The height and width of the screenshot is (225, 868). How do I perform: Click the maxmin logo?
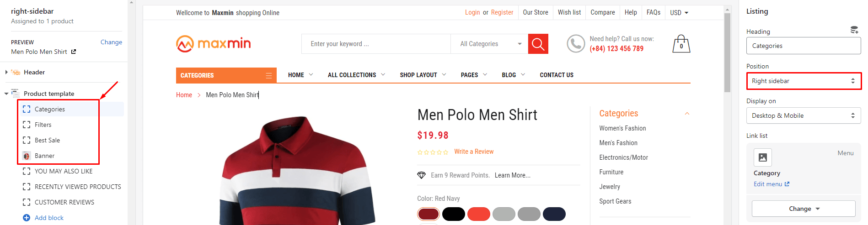point(213,44)
